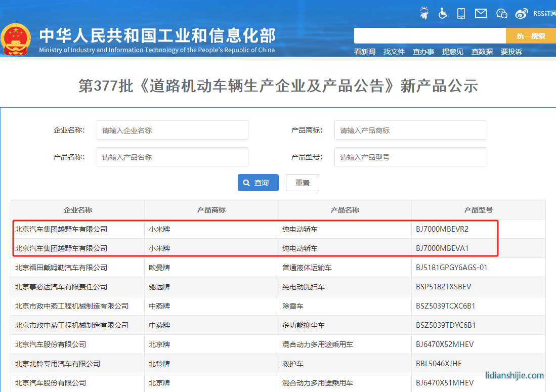The width and height of the screenshot is (556, 392).
Task: Click the national emblem ministry logo
Action: (x=16, y=38)
